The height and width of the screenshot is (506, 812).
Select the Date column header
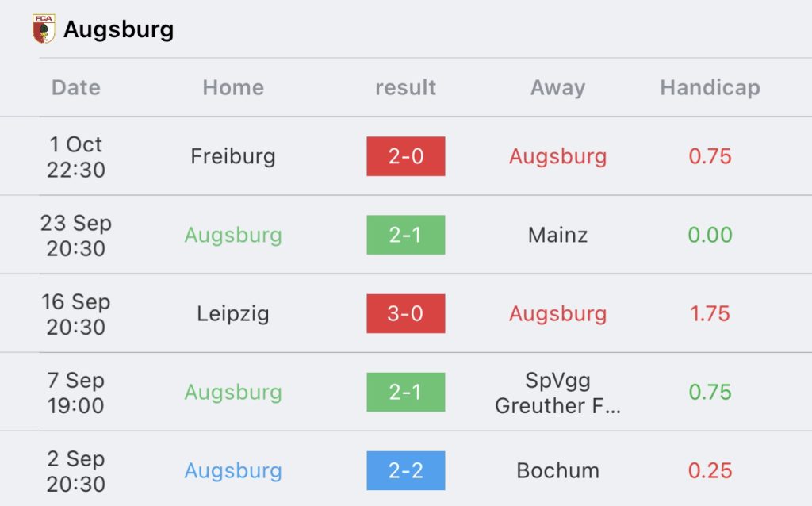click(75, 87)
